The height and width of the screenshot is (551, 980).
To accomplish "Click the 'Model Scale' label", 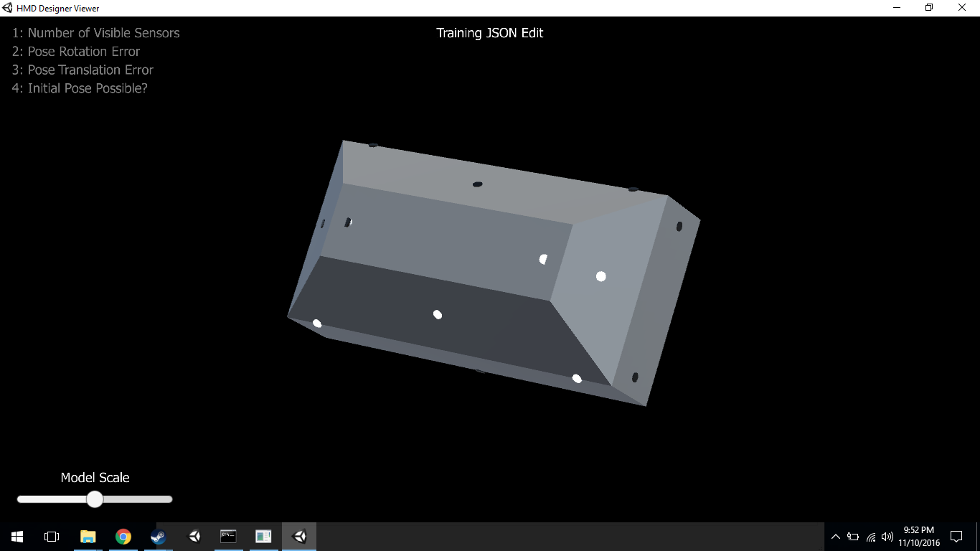I will click(x=95, y=478).
